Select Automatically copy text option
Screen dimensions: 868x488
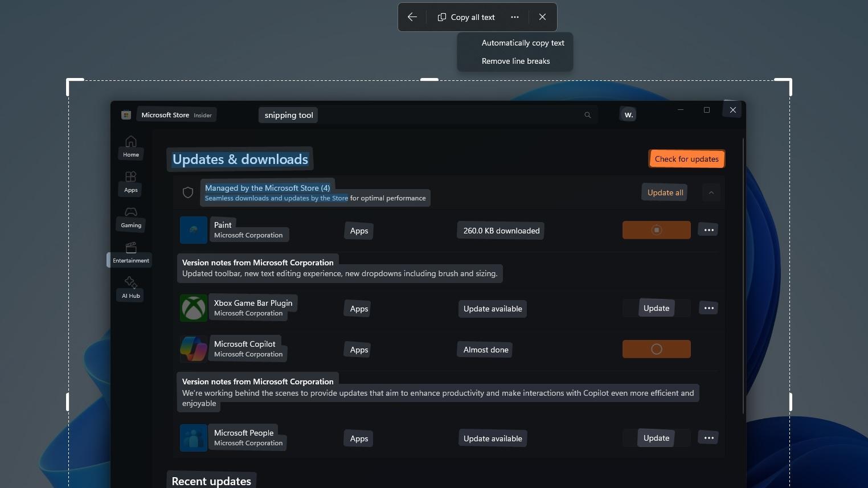(x=523, y=43)
